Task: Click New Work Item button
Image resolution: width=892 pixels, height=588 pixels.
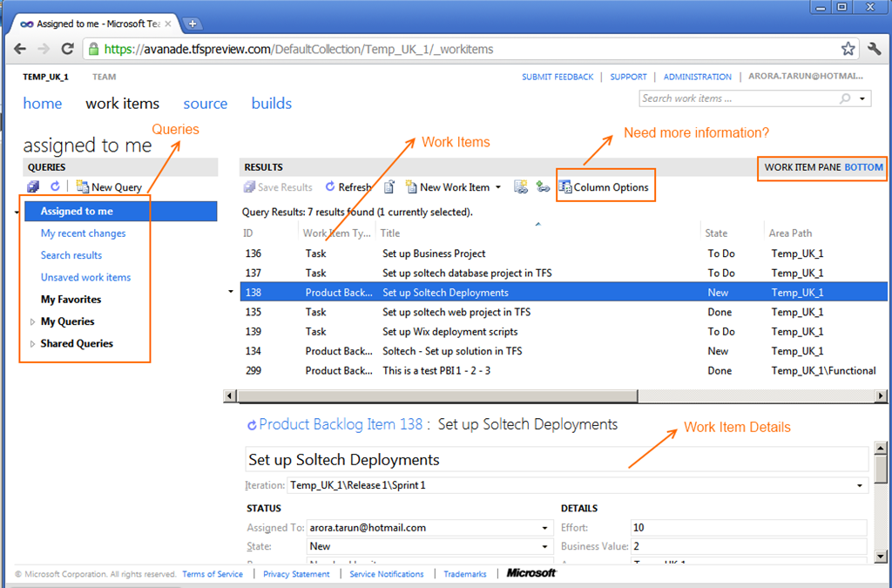Action: click(447, 187)
